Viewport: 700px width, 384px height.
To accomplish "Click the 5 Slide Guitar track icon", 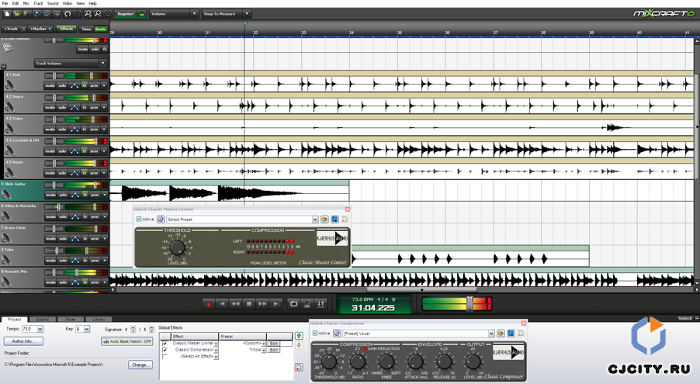I will point(6,194).
